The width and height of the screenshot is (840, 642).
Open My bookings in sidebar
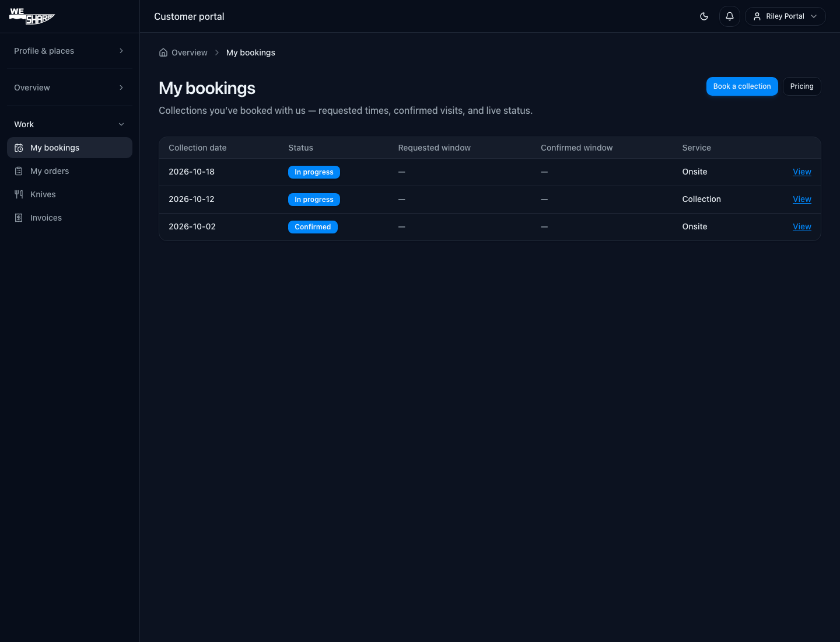[x=69, y=148]
